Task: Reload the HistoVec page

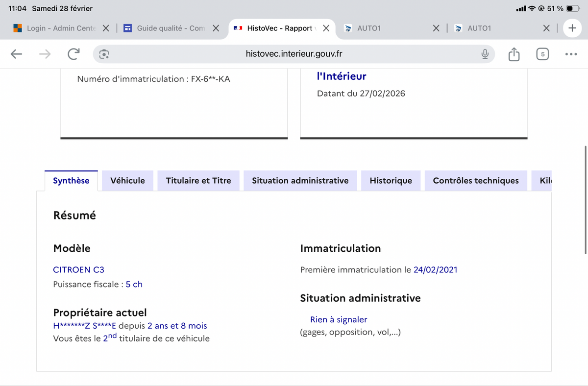Action: click(x=73, y=54)
